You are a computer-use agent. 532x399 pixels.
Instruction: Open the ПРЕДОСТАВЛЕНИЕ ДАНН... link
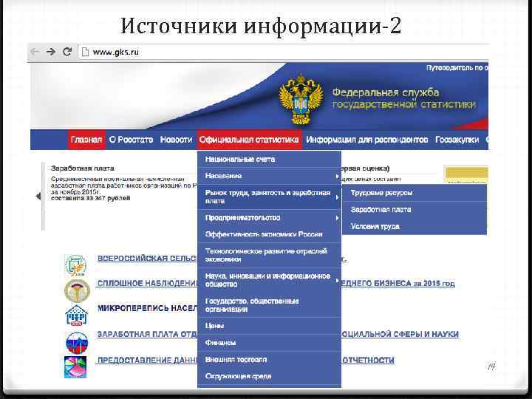147,360
